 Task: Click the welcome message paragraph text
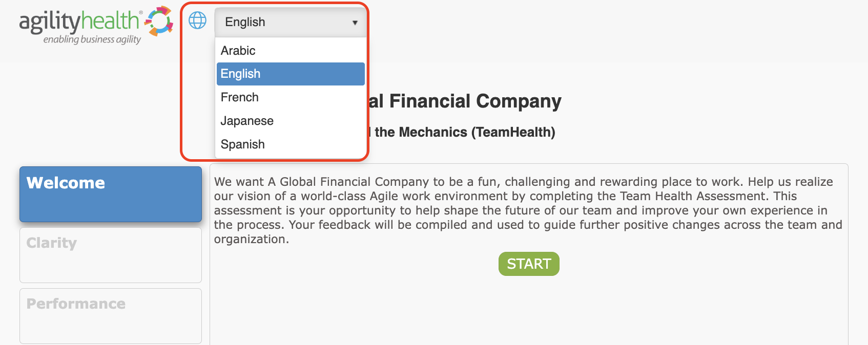pos(528,210)
